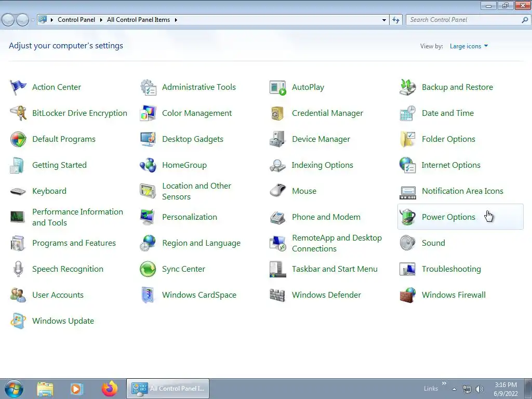Click the search magnifier button
The height and width of the screenshot is (399, 532).
pos(525,20)
